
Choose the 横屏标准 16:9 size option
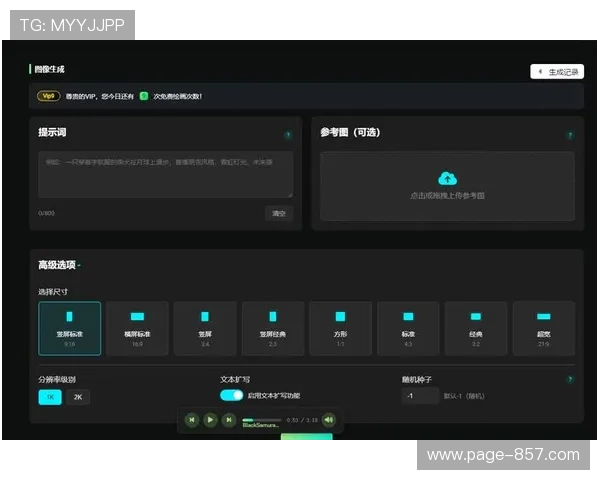point(137,328)
